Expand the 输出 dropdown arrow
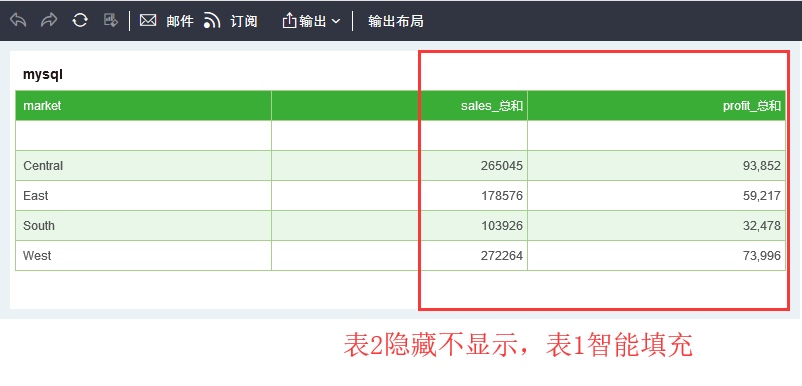 coord(336,21)
